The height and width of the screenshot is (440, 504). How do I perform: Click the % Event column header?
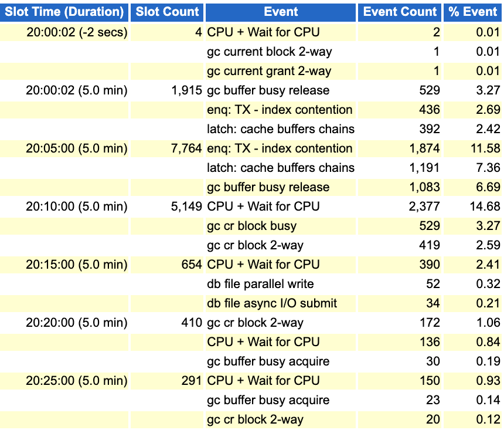(472, 12)
